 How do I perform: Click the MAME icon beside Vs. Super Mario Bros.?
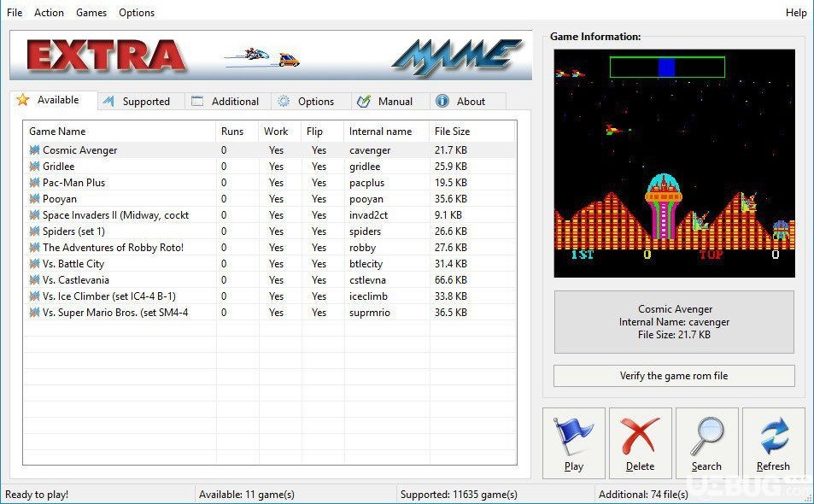(x=34, y=312)
